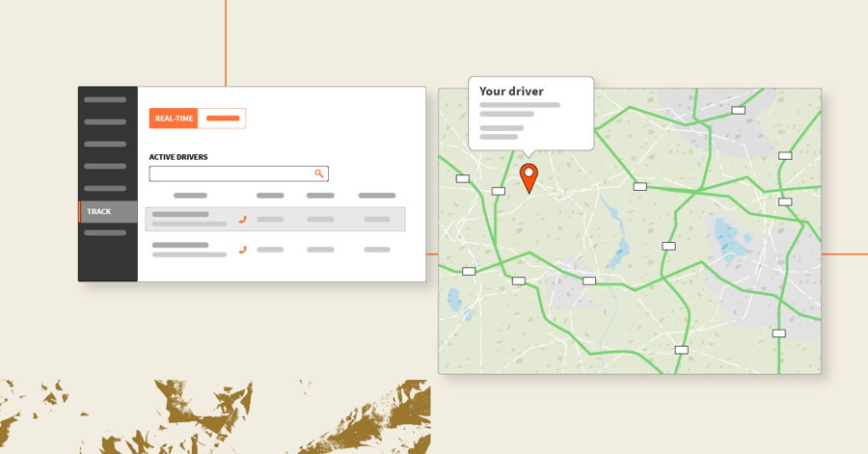The width and height of the screenshot is (868, 454).
Task: Switch to the unlabeled orange-bar toggle option
Action: pos(222,119)
